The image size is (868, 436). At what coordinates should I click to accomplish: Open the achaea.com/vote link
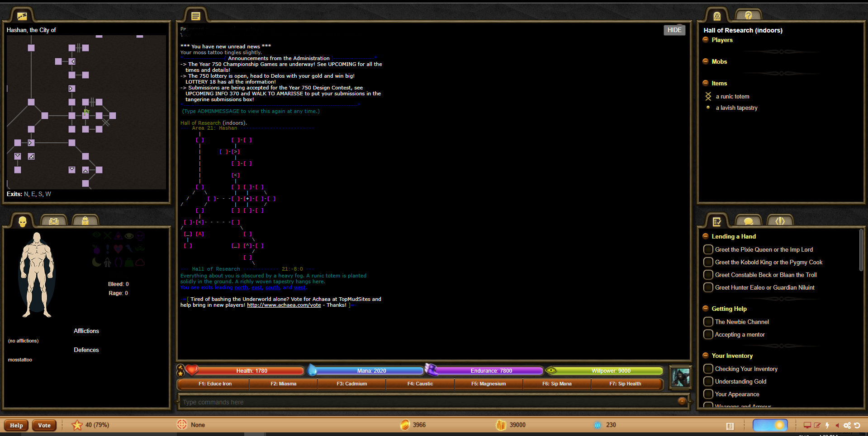pyautogui.click(x=284, y=305)
